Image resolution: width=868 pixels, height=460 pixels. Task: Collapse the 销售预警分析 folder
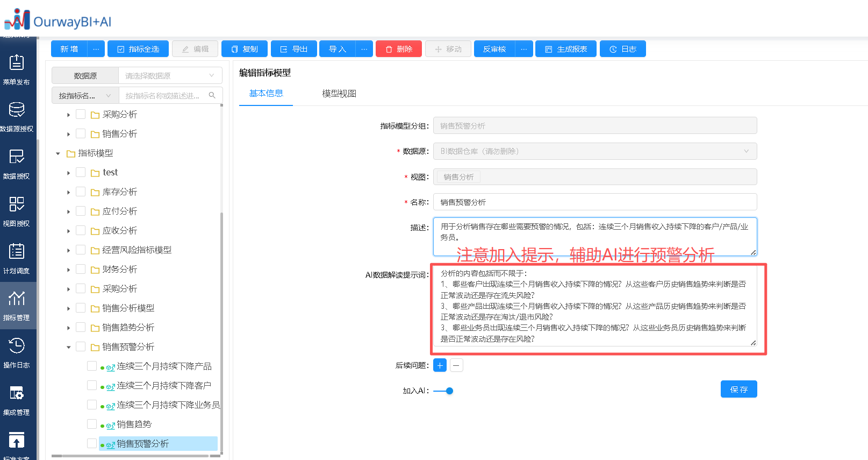69,347
